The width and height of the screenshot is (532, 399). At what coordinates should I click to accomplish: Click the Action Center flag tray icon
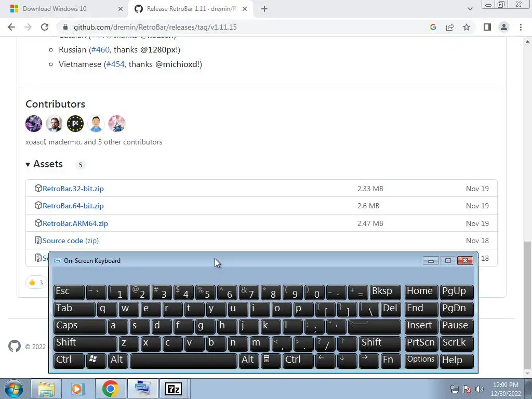[467, 389]
